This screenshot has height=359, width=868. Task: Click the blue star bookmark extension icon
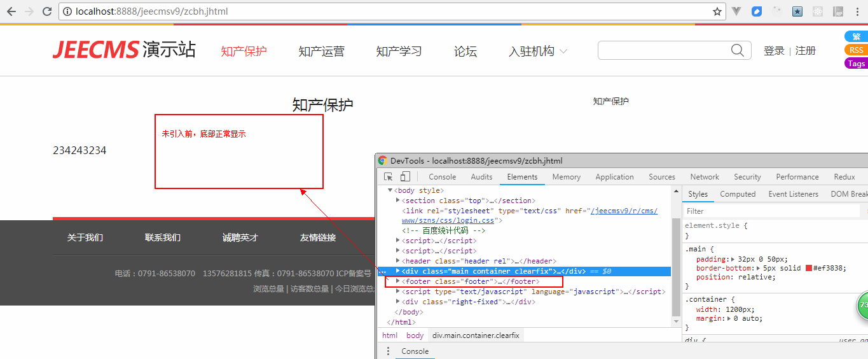(x=797, y=11)
